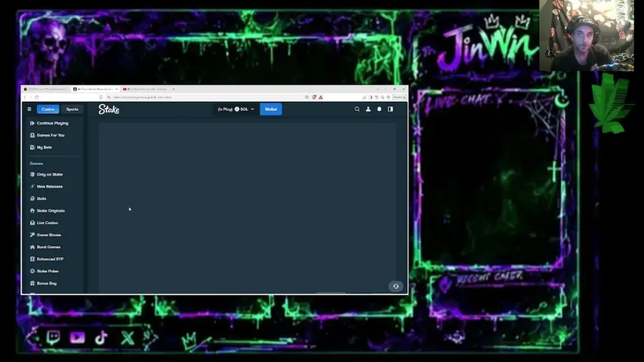
Task: Open the Wallet
Action: (270, 109)
